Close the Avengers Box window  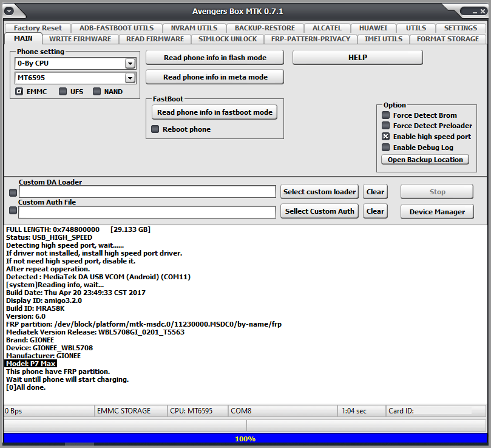coord(483,12)
